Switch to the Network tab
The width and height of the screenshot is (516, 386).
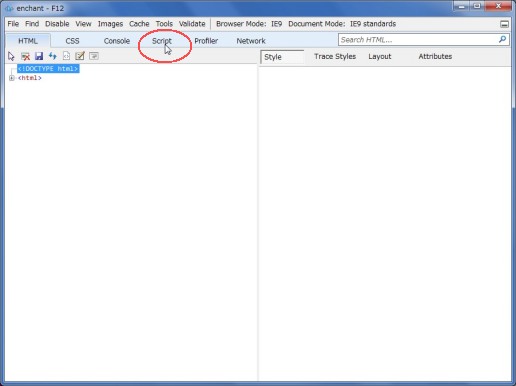pos(251,41)
